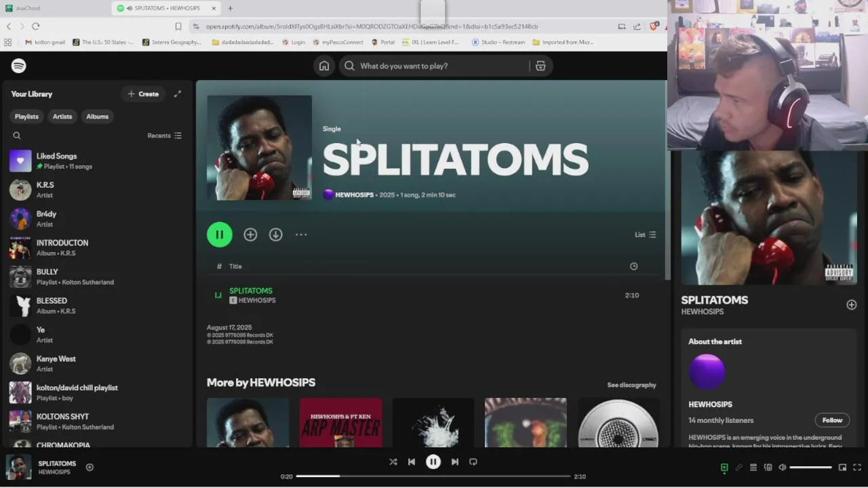
Task: Reload the browser page
Action: (35, 26)
